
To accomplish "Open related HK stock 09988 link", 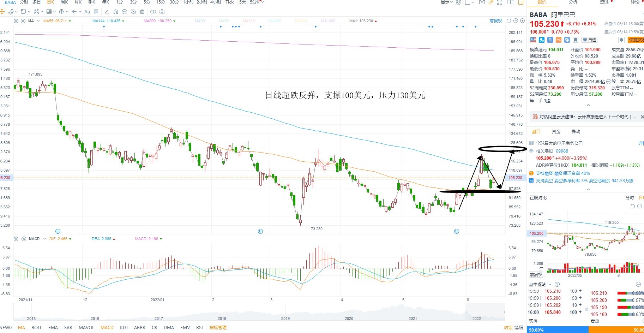I will tap(562, 151).
